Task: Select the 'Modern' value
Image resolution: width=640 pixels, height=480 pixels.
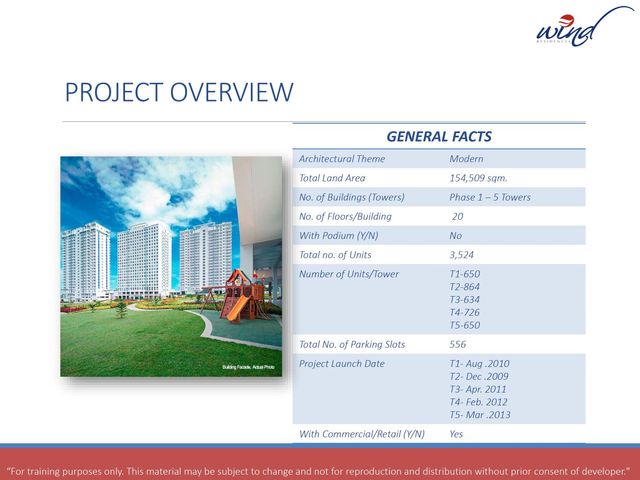Action: [x=466, y=159]
